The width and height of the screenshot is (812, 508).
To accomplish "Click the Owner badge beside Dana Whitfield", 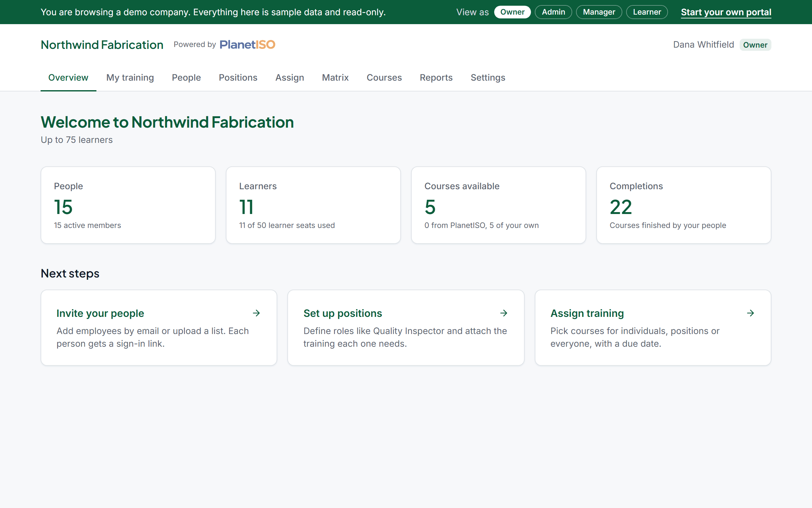I will (755, 45).
